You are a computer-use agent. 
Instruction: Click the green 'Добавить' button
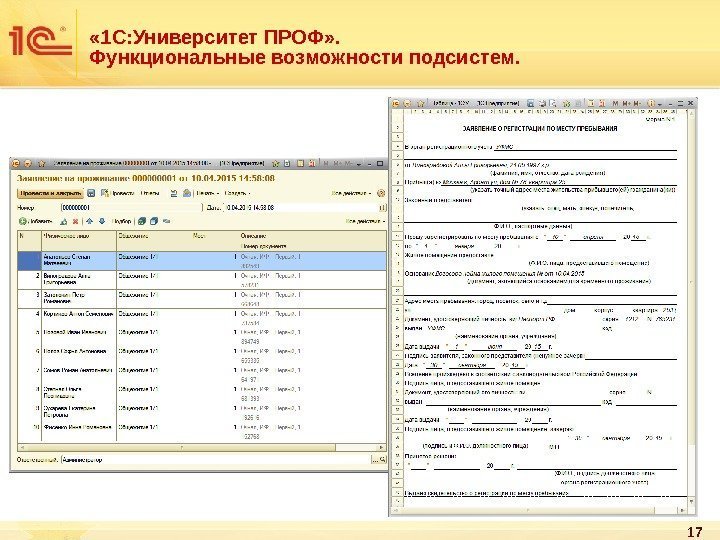click(35, 221)
